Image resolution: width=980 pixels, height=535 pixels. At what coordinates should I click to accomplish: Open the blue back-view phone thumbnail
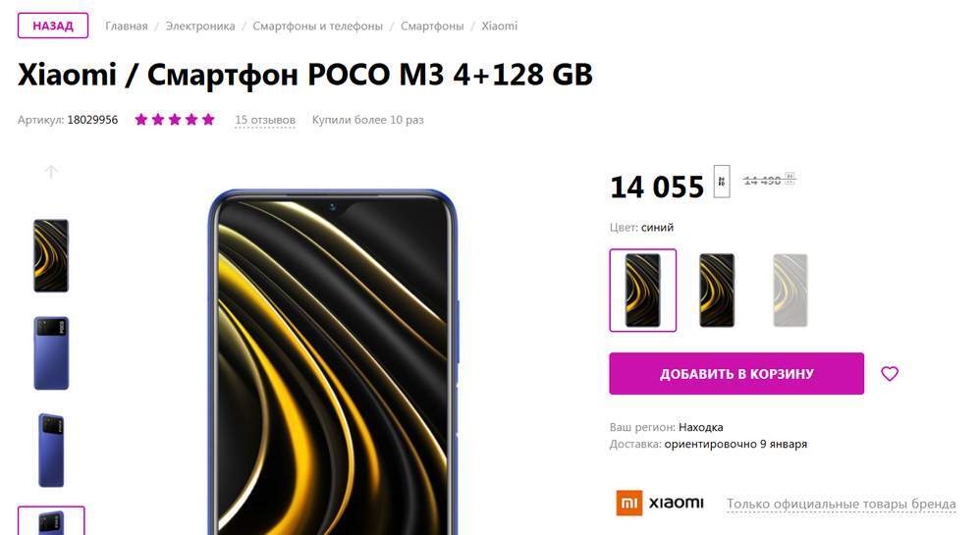[51, 353]
